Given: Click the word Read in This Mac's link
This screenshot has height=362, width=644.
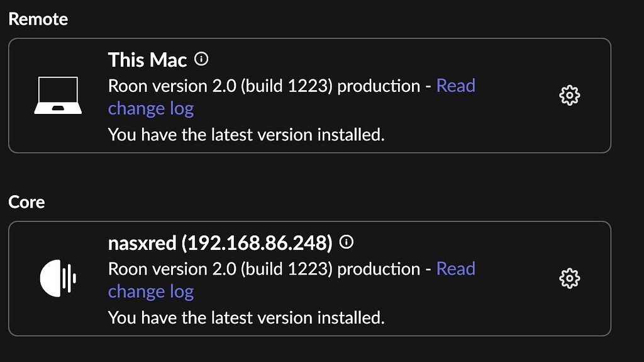Looking at the screenshot, I should (455, 86).
